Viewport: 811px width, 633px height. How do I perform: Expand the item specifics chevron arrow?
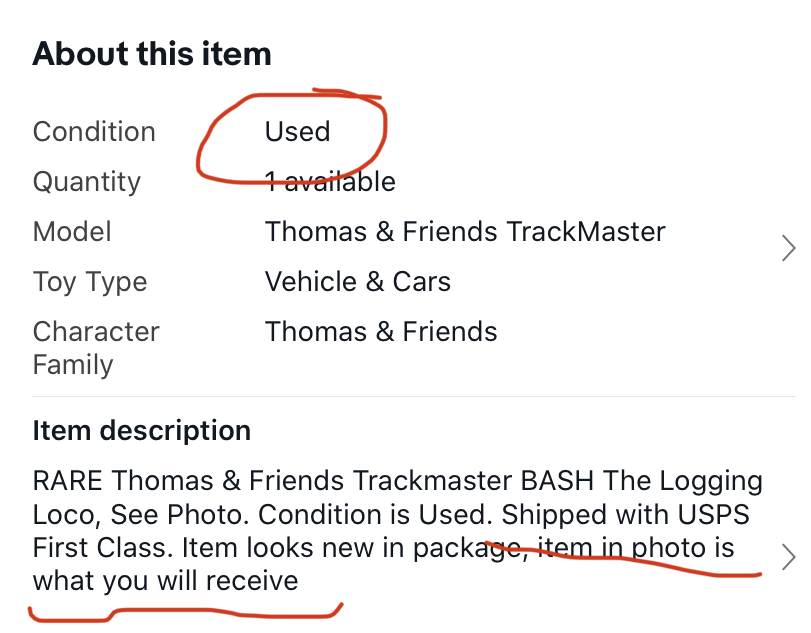[x=788, y=248]
